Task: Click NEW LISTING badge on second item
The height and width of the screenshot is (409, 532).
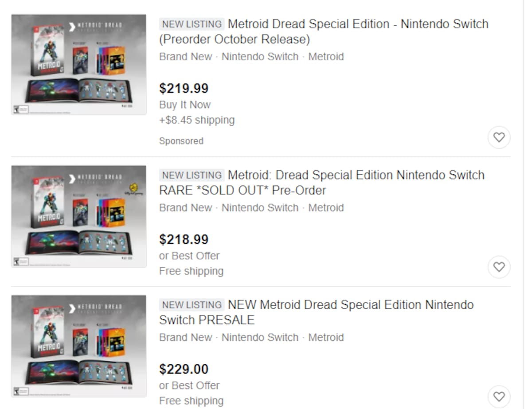Action: tap(192, 175)
